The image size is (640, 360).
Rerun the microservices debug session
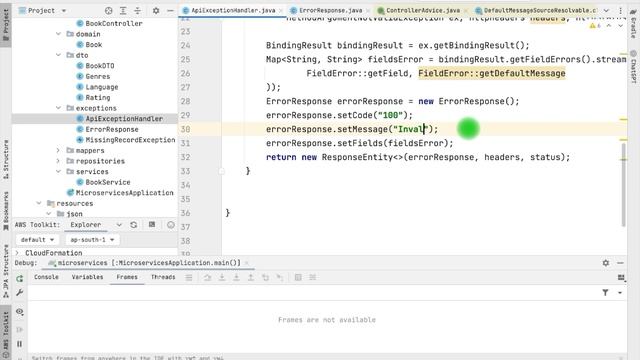tap(20, 279)
